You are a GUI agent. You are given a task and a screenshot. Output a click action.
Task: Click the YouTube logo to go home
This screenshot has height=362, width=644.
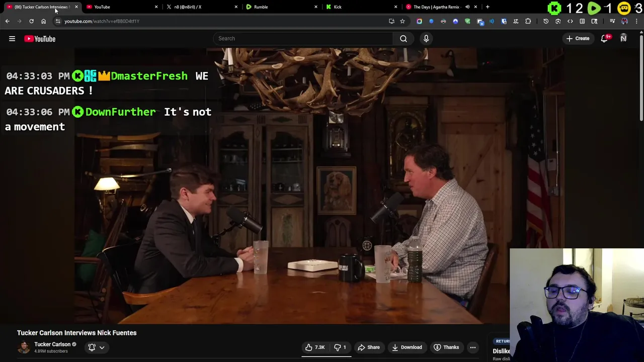40,39
